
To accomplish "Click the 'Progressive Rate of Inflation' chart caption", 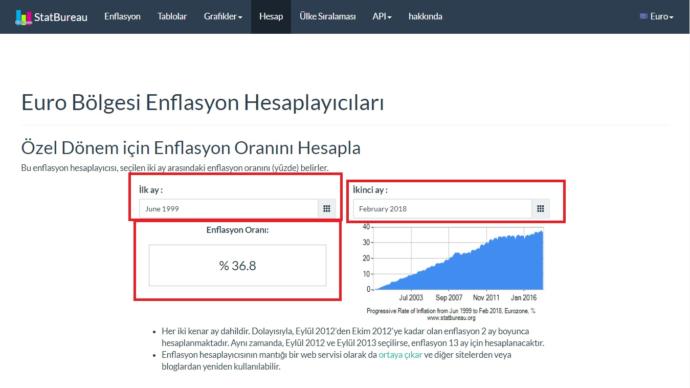I will 451,311.
